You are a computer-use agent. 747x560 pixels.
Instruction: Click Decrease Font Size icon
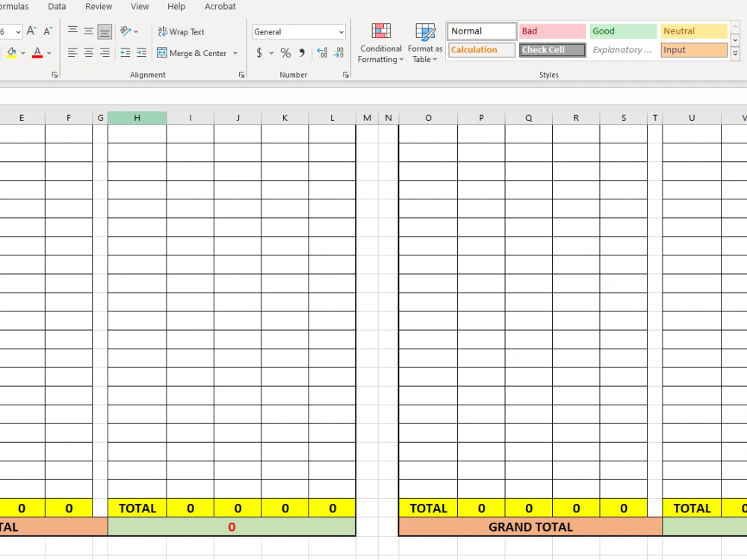pos(48,31)
